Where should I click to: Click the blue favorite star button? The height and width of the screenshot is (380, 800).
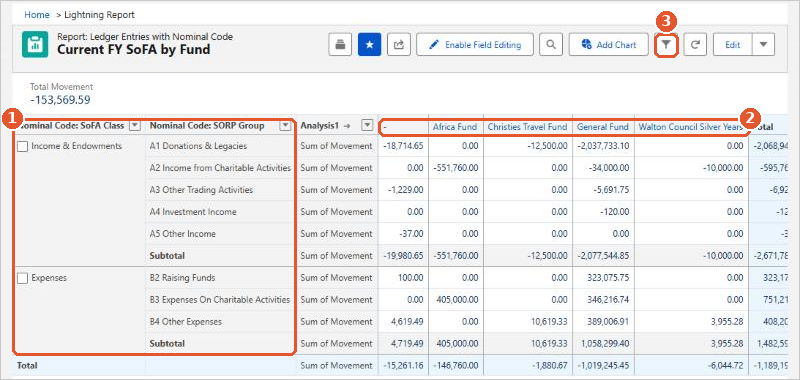click(x=369, y=44)
